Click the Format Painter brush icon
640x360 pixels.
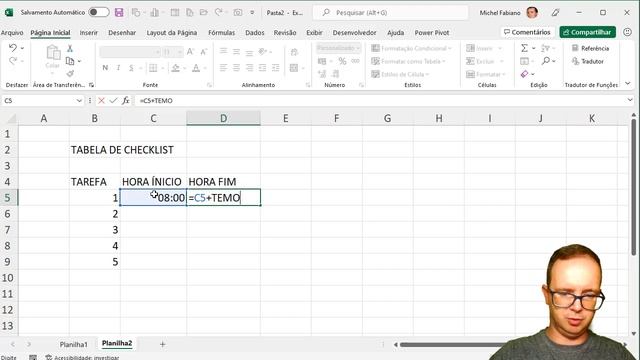coord(70,73)
